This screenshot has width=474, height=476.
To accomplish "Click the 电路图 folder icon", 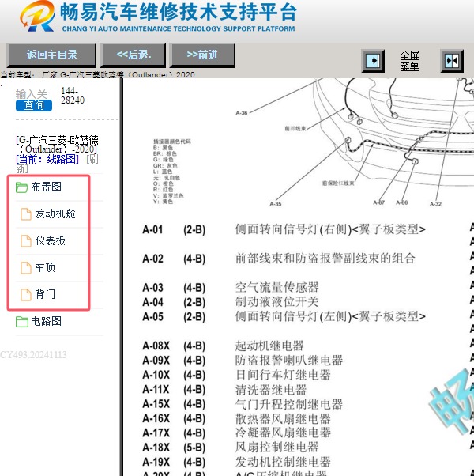I will (22, 322).
